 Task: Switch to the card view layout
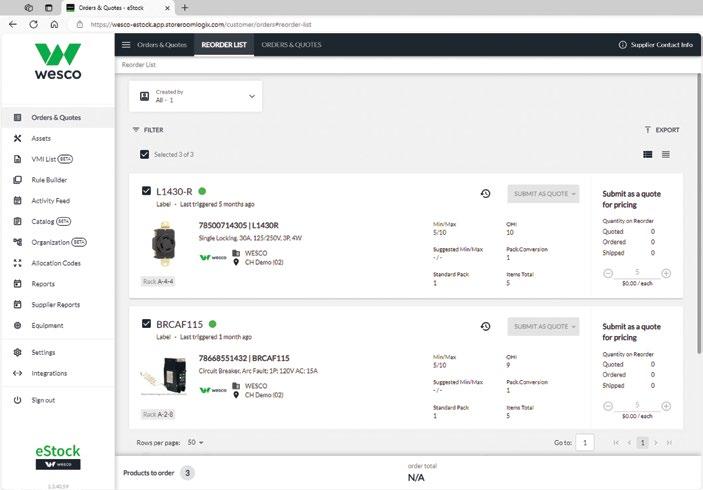click(647, 154)
